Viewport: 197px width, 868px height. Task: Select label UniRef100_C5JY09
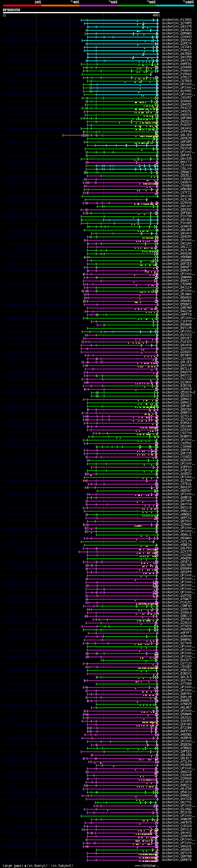tap(177, 165)
